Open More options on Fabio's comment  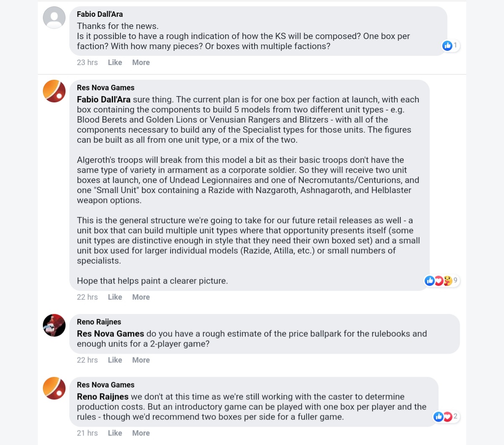[141, 63]
